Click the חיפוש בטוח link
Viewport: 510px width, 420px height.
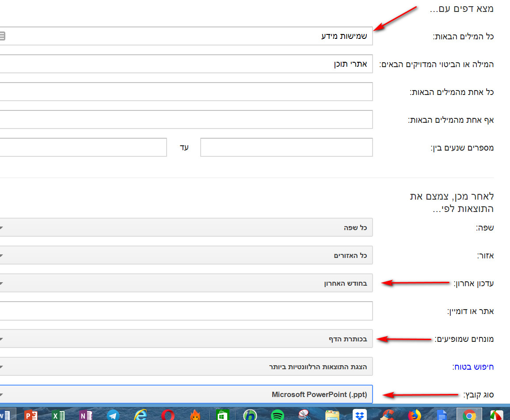click(x=473, y=367)
